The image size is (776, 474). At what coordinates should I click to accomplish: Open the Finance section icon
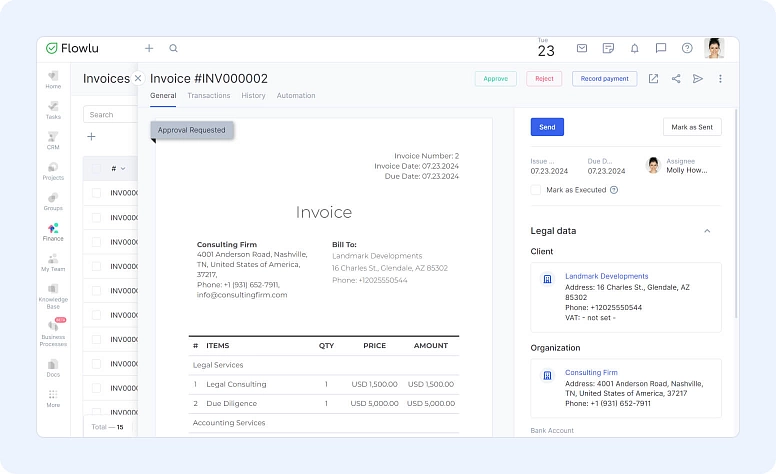(53, 231)
